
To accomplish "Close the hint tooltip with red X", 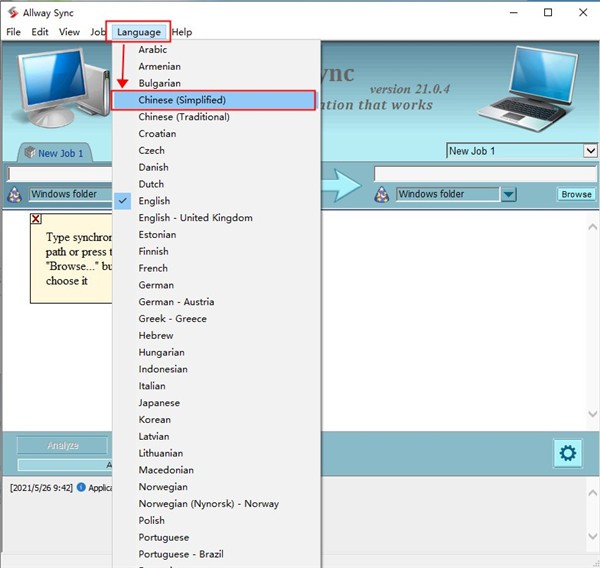I will tap(36, 219).
